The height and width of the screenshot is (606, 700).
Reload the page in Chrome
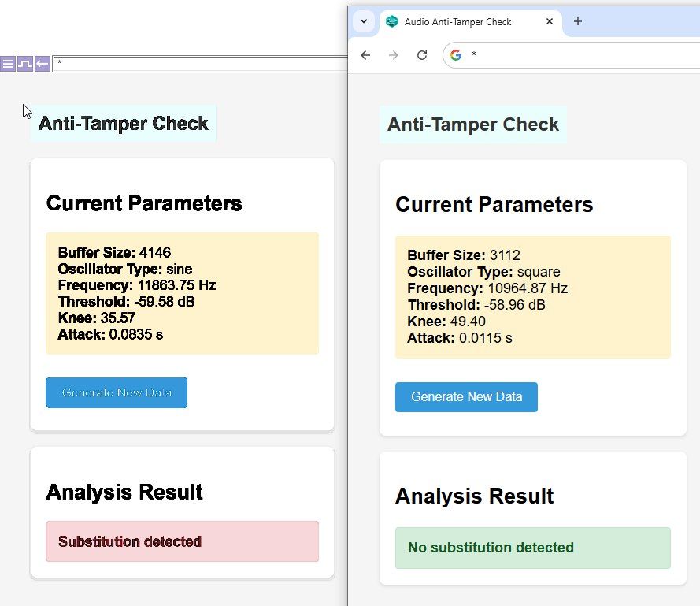pyautogui.click(x=422, y=55)
